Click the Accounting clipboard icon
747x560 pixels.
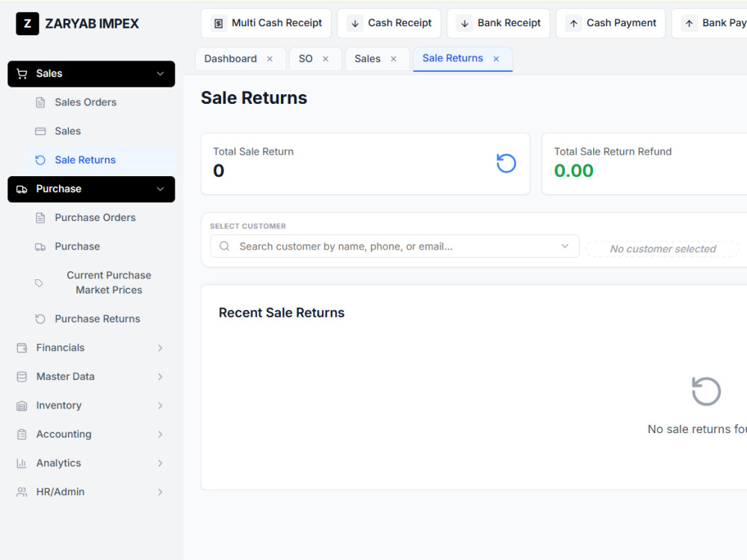(22, 435)
